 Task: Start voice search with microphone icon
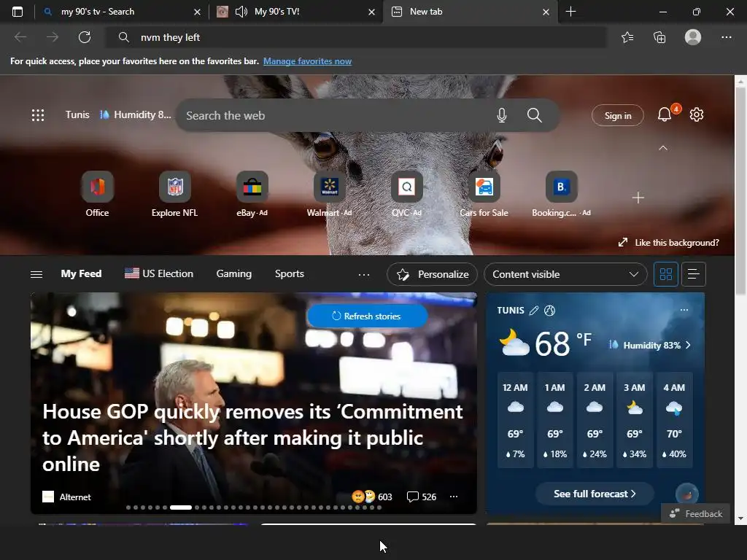coord(502,115)
